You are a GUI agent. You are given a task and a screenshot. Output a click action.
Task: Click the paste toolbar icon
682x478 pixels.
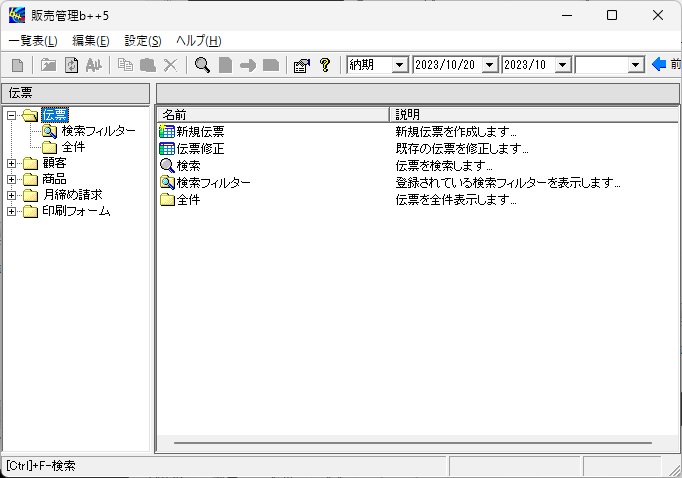(148, 65)
